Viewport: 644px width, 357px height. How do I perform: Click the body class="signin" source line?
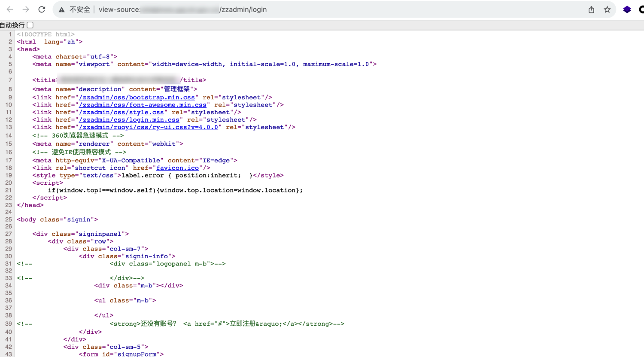(x=58, y=220)
